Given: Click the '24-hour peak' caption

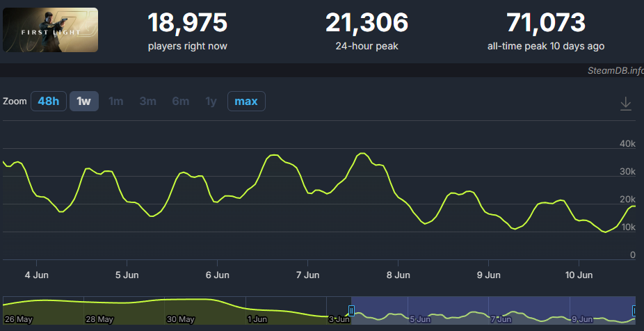Looking at the screenshot, I should [367, 46].
